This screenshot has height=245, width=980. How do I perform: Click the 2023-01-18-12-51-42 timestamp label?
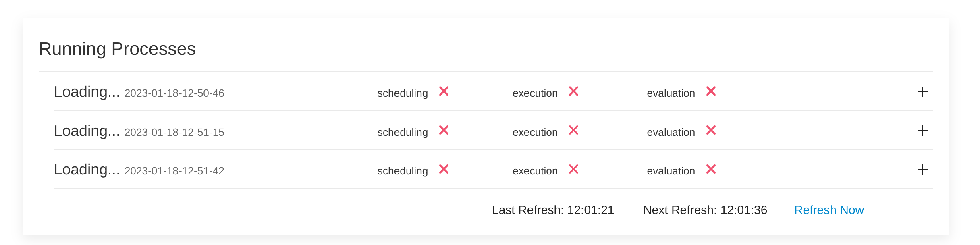coord(174,171)
